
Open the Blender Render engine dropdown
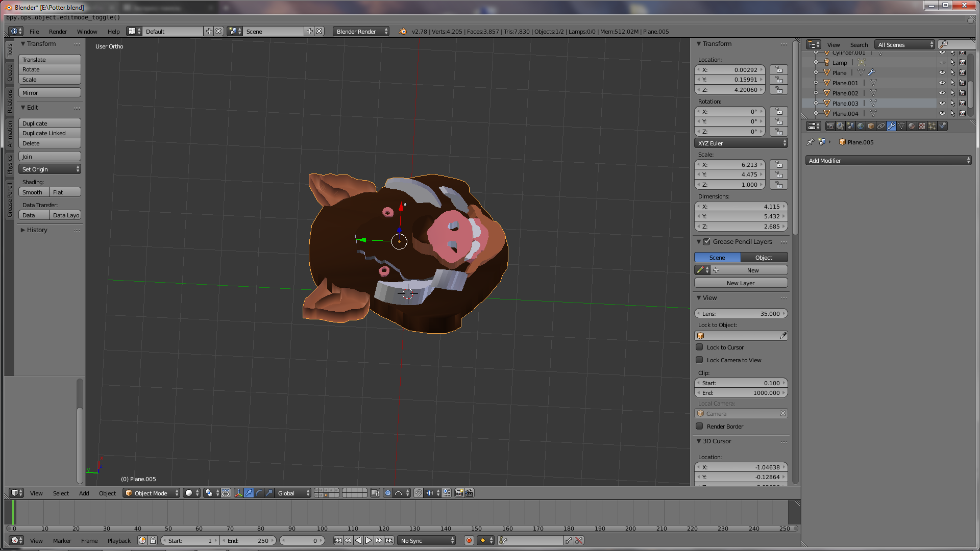pos(361,31)
